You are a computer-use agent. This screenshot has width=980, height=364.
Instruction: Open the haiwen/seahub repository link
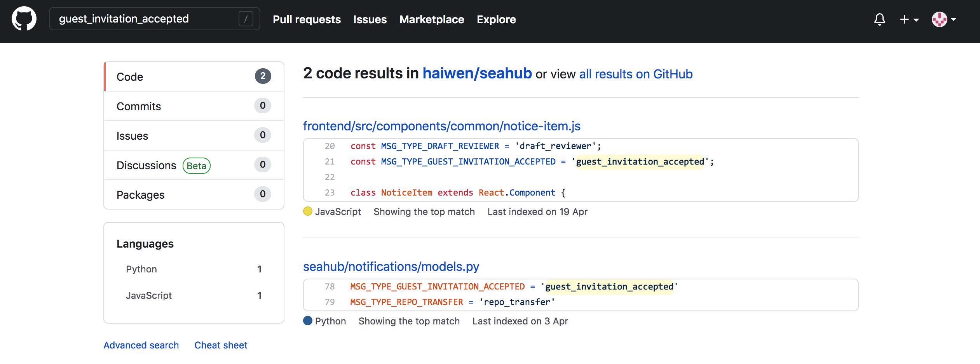coord(477,73)
